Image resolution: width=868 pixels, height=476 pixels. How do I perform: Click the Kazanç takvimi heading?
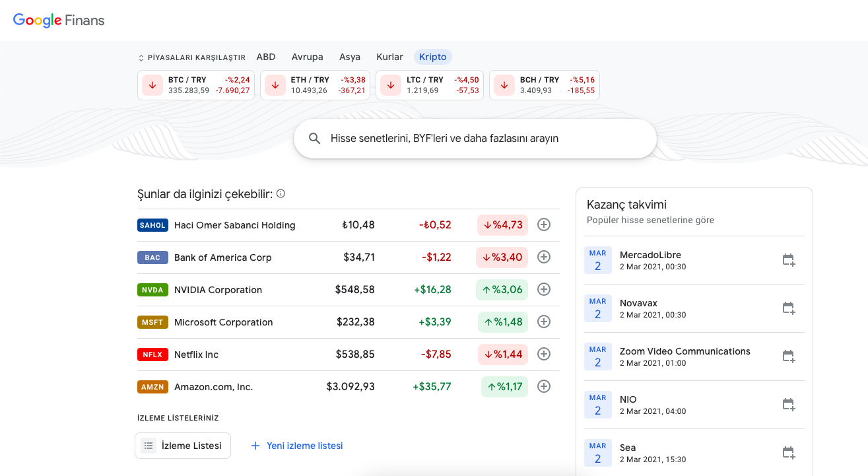(x=626, y=205)
